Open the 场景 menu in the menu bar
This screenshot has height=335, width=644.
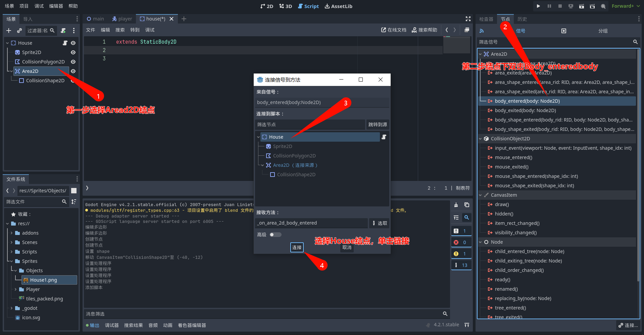coord(9,6)
